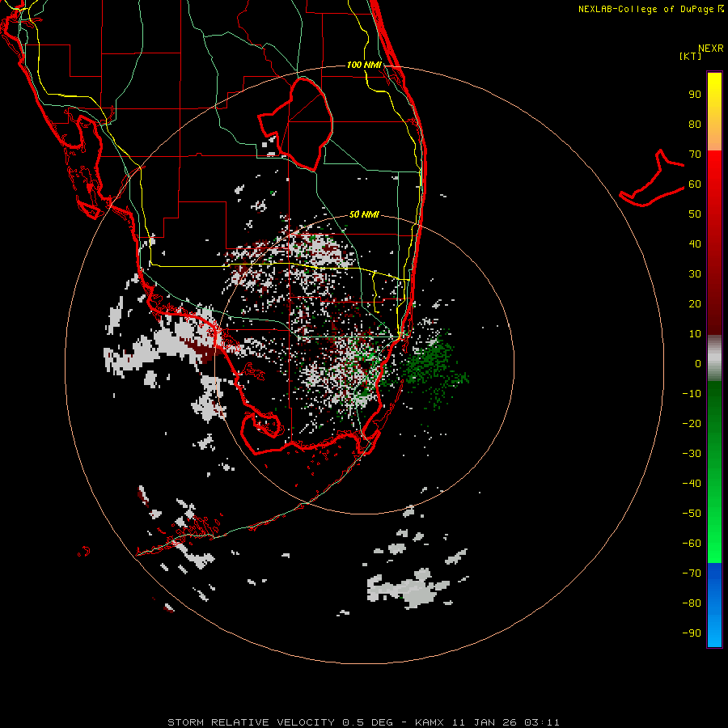Click the -70 scale label
728x728 pixels.
(x=692, y=573)
